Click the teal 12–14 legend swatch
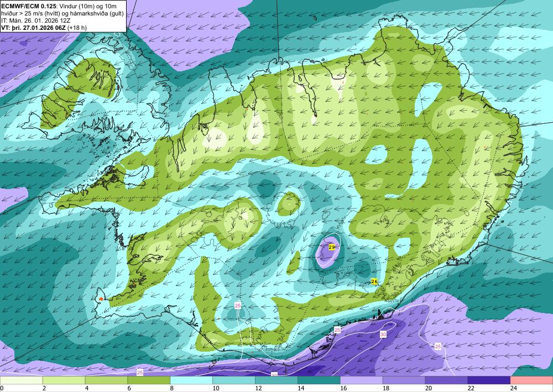553x392 pixels. tap(276, 380)
